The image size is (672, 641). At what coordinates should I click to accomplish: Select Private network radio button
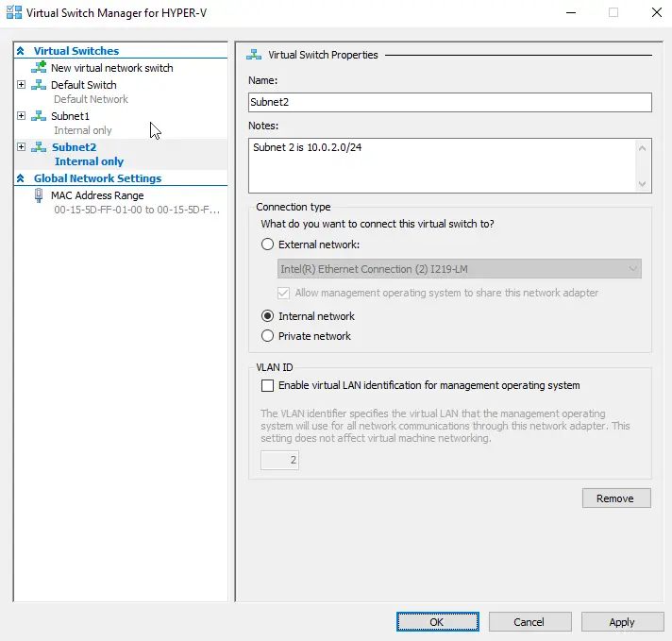(267, 336)
